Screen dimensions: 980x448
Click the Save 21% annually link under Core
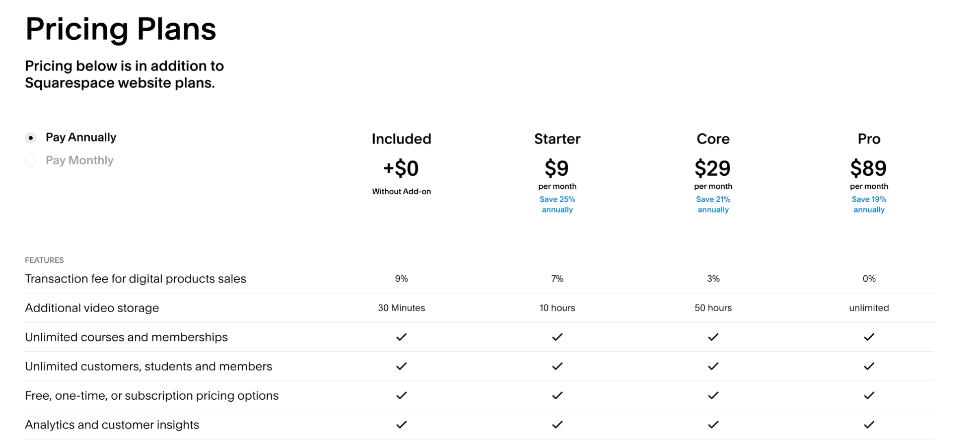[713, 204]
